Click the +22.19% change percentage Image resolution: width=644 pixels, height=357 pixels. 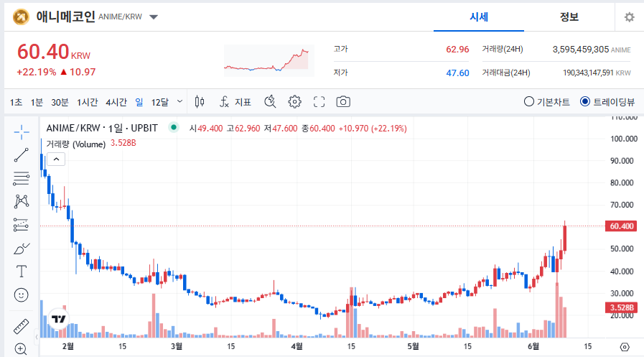pos(36,72)
